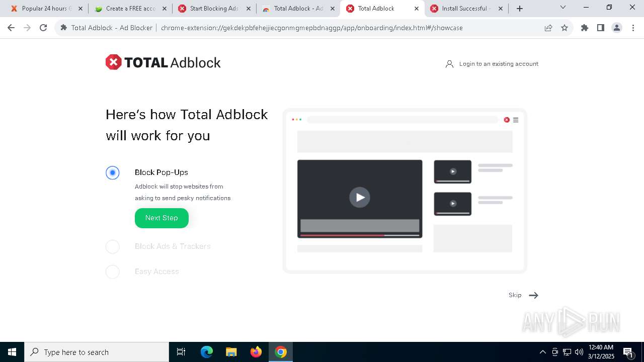644x362 pixels.
Task: Close the Popular 24 hours tab
Action: click(80, 9)
